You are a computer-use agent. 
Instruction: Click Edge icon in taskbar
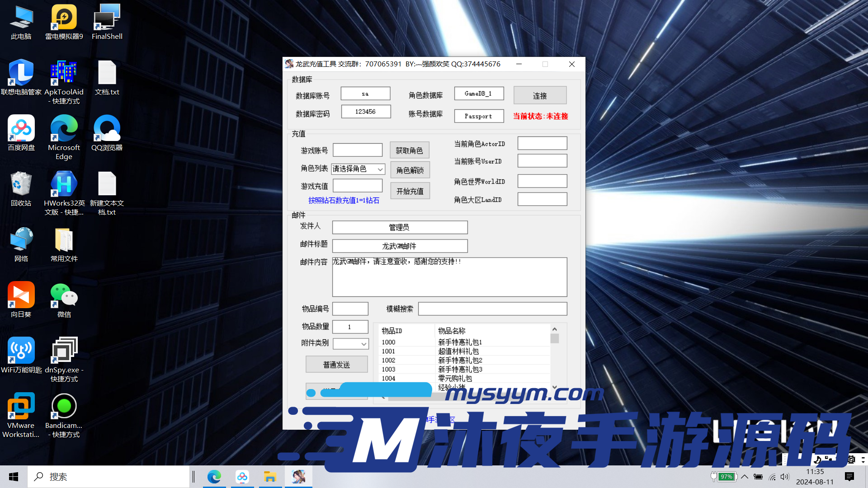click(x=214, y=477)
